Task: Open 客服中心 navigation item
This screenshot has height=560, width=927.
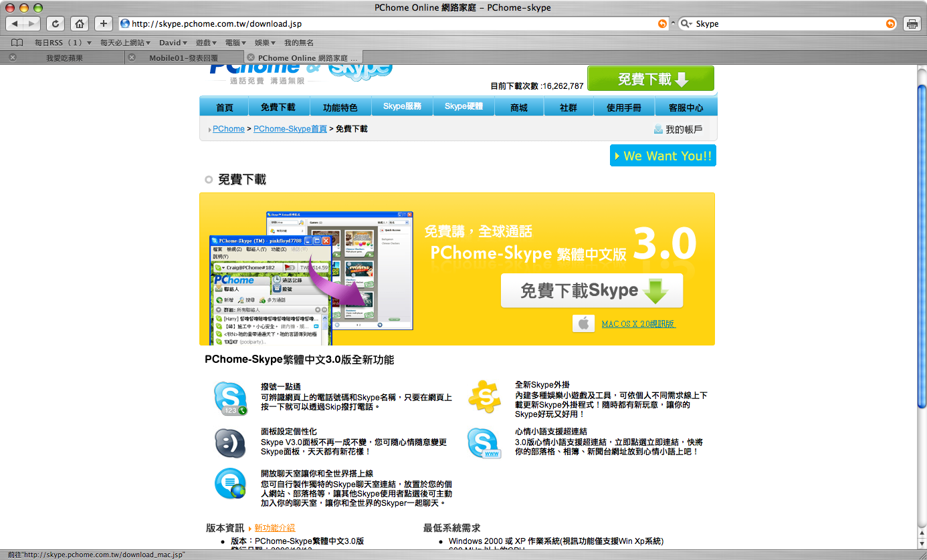Action: pyautogui.click(x=686, y=107)
